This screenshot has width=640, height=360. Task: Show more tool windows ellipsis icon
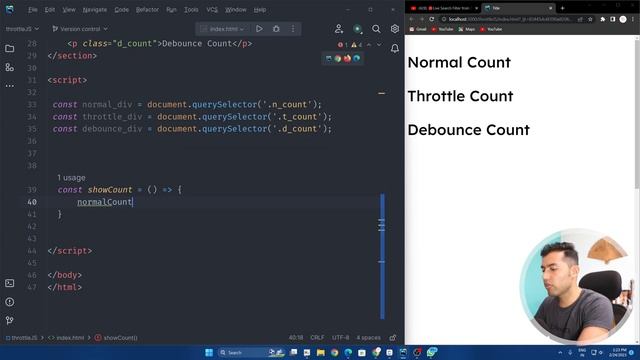click(x=10, y=86)
